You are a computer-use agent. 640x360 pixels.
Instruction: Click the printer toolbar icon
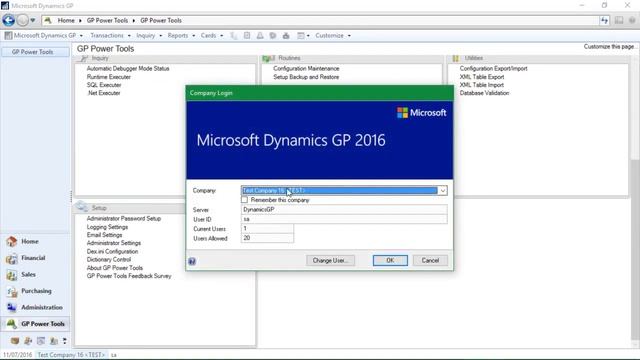coord(286,36)
